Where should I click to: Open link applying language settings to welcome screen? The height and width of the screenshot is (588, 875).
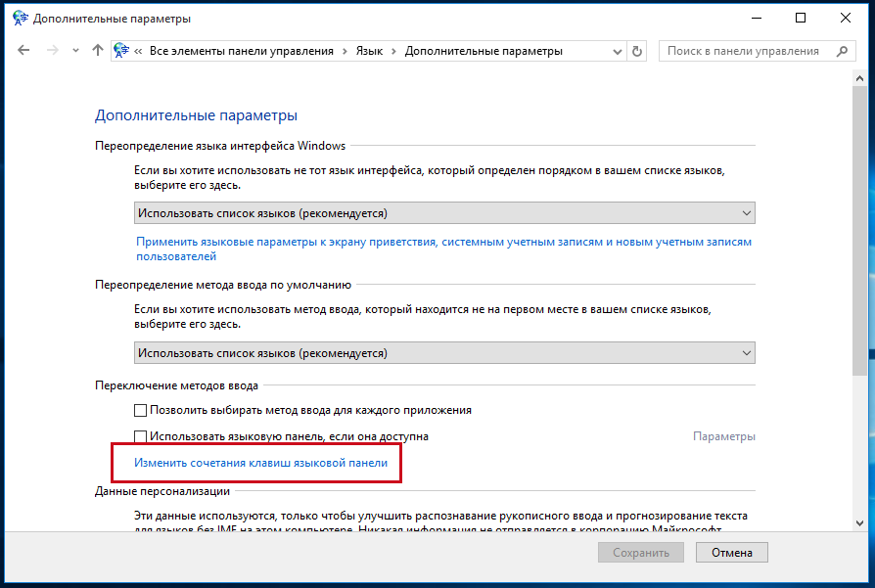443,249
